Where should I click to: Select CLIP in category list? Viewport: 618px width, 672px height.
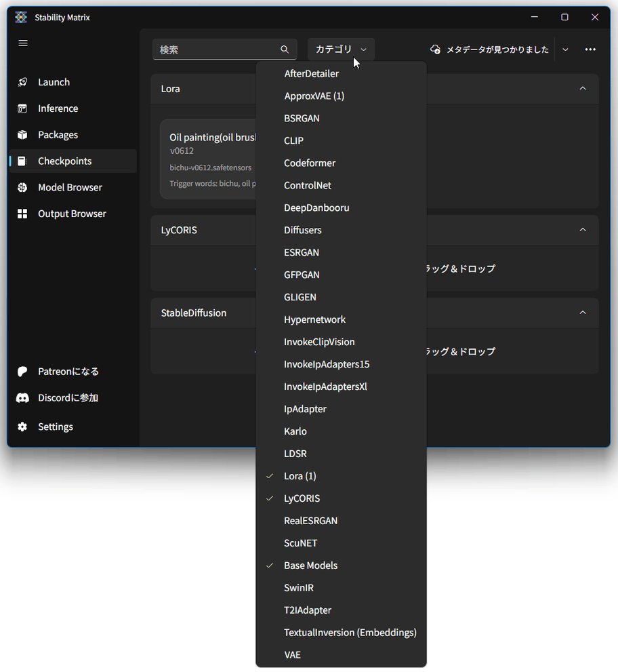click(x=341, y=140)
